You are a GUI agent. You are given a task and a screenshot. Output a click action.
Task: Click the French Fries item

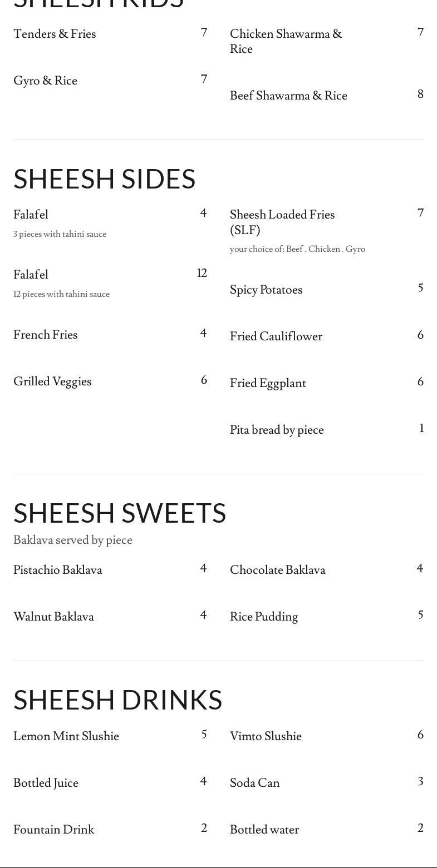(x=46, y=335)
